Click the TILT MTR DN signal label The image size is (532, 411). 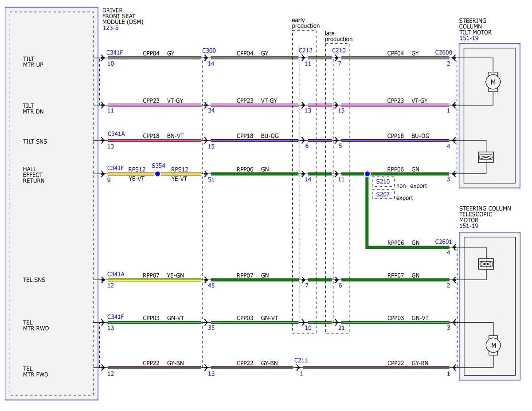tap(33, 109)
